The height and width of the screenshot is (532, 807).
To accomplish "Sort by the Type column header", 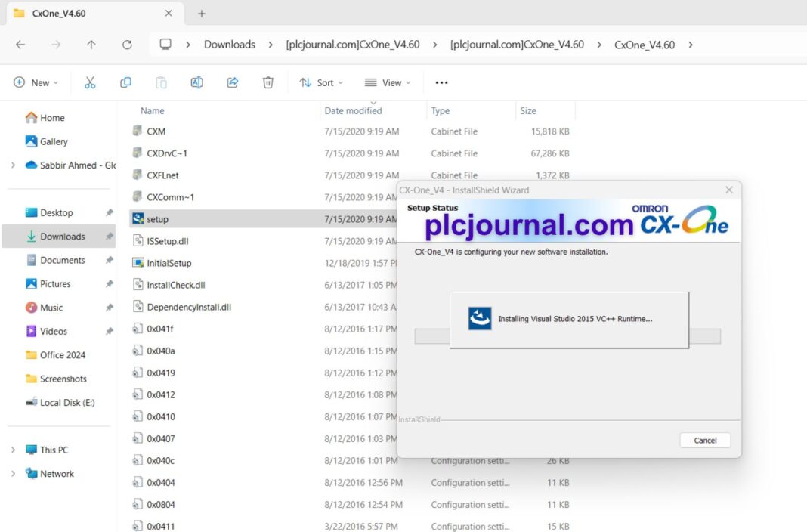I will [x=440, y=110].
